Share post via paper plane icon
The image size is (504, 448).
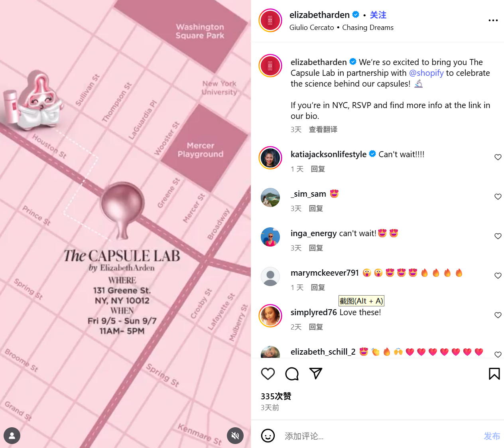tap(316, 373)
